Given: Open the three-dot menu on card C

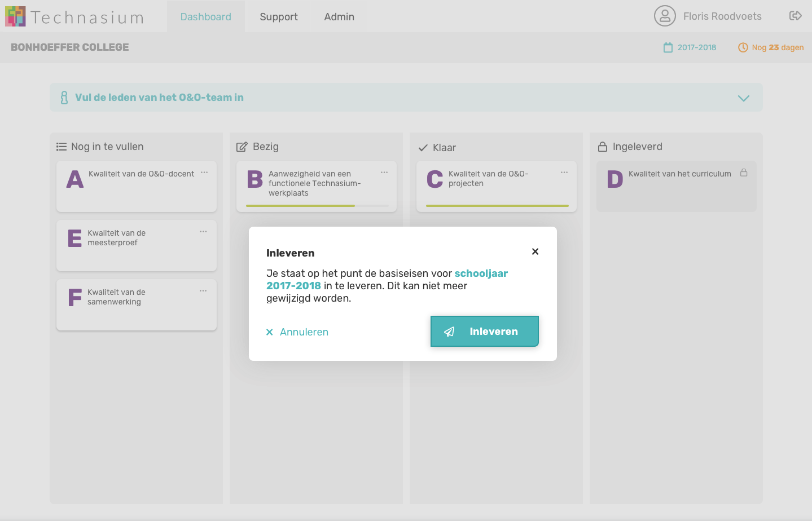Looking at the screenshot, I should point(564,173).
